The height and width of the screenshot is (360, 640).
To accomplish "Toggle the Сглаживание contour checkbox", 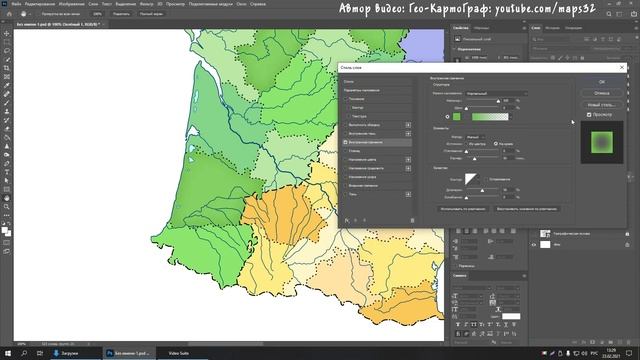I will (486, 179).
